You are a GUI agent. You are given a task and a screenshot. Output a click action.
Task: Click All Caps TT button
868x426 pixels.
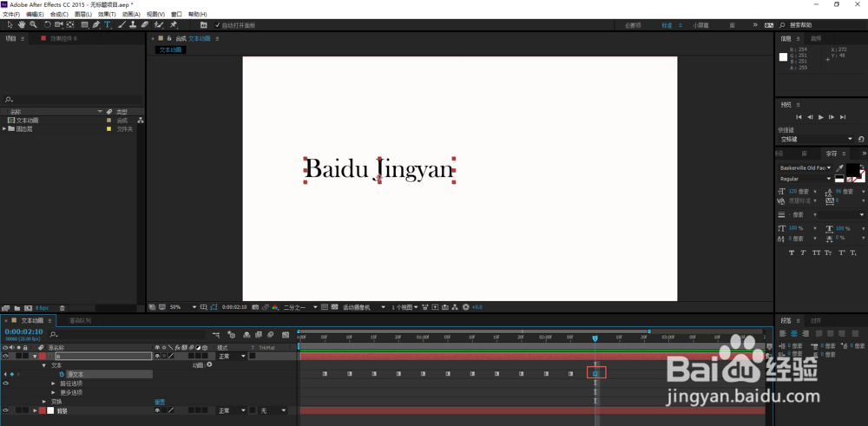pos(817,252)
